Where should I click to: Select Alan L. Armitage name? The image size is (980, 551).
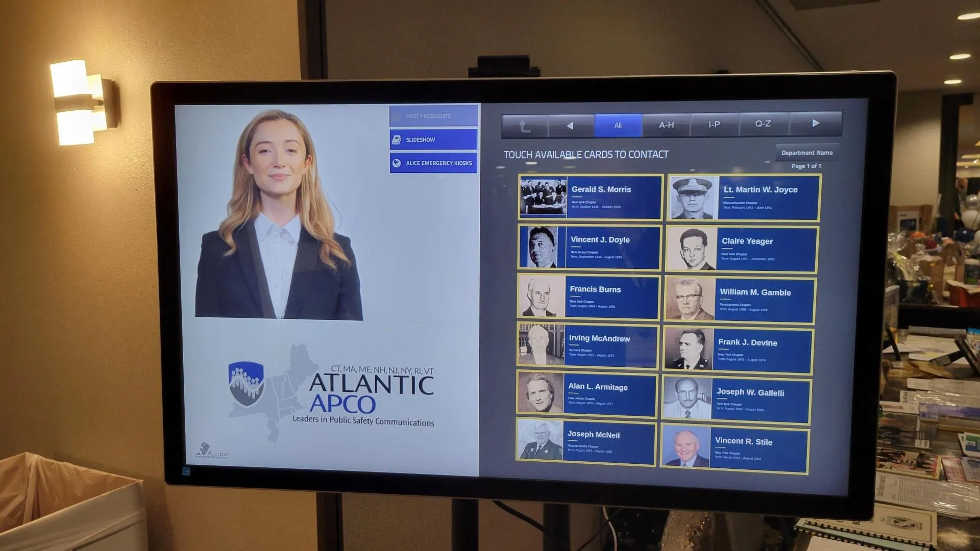point(598,387)
